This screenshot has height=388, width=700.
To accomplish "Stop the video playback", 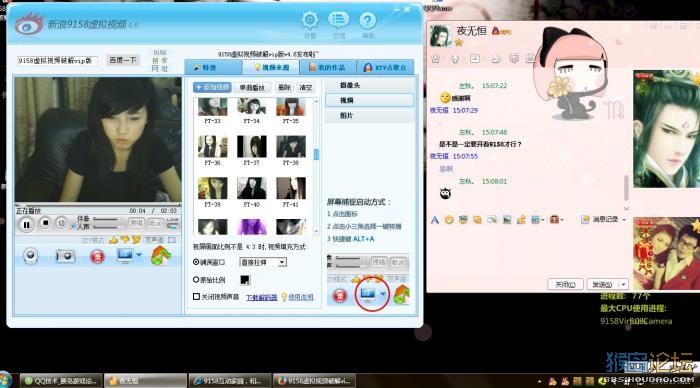I will tap(45, 222).
